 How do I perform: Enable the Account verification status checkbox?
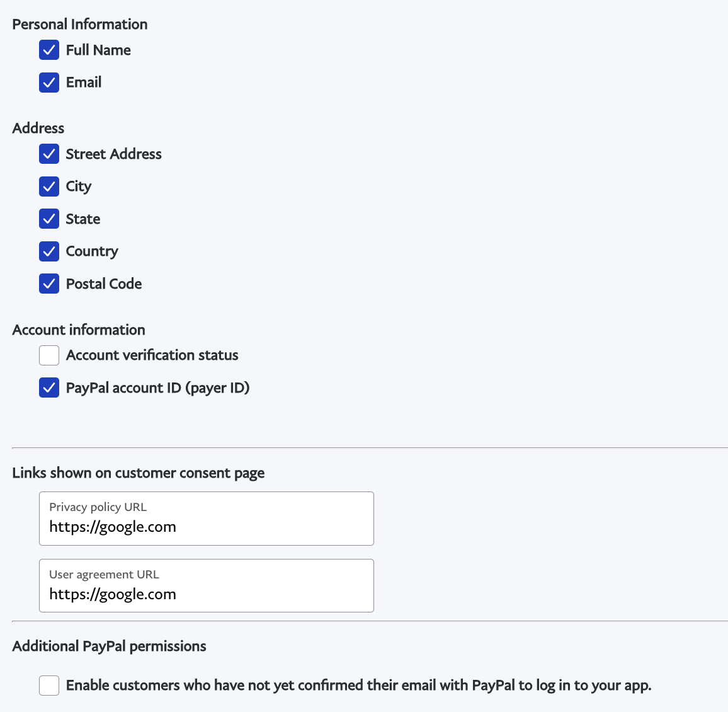click(49, 355)
